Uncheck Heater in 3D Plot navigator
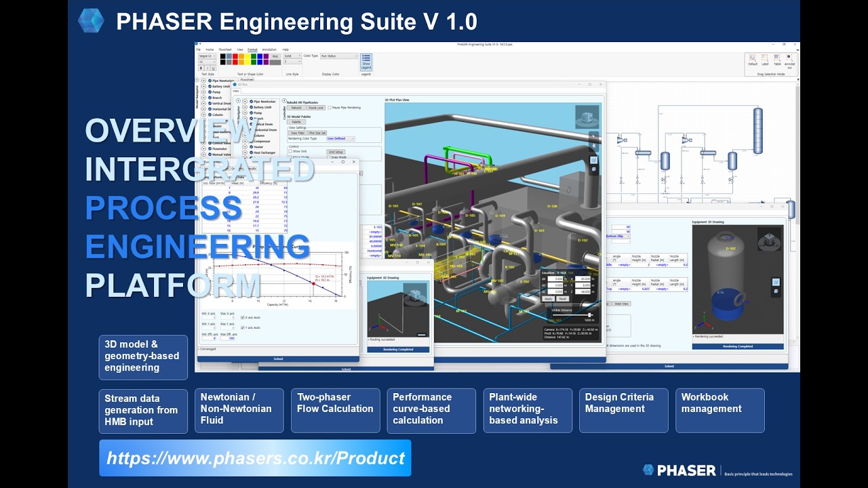 coord(251,147)
